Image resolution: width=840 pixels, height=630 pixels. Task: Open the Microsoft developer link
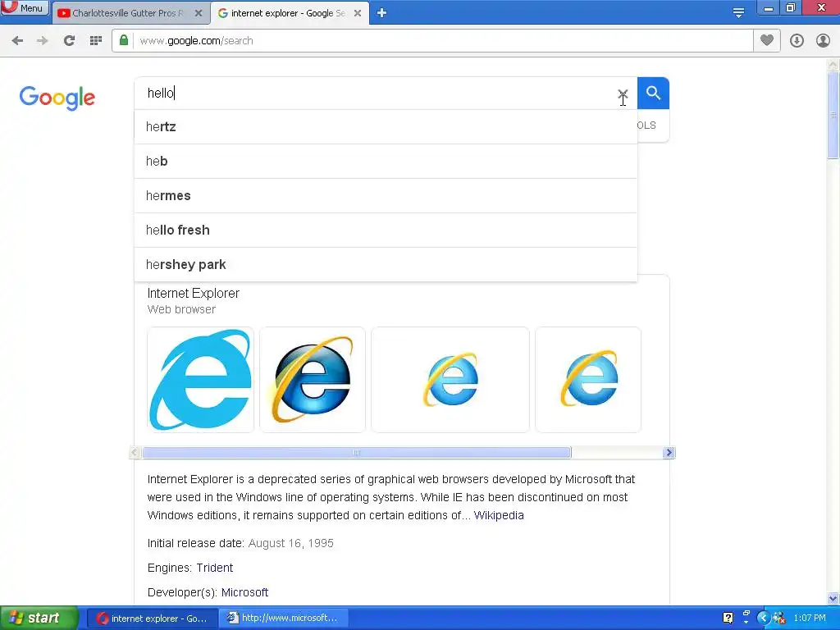tap(244, 592)
